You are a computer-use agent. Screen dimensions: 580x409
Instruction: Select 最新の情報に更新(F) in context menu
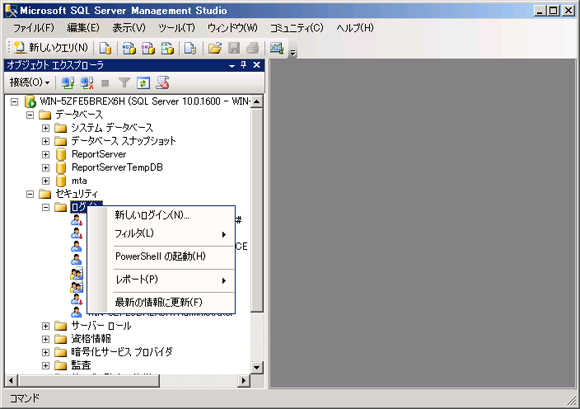click(x=161, y=302)
